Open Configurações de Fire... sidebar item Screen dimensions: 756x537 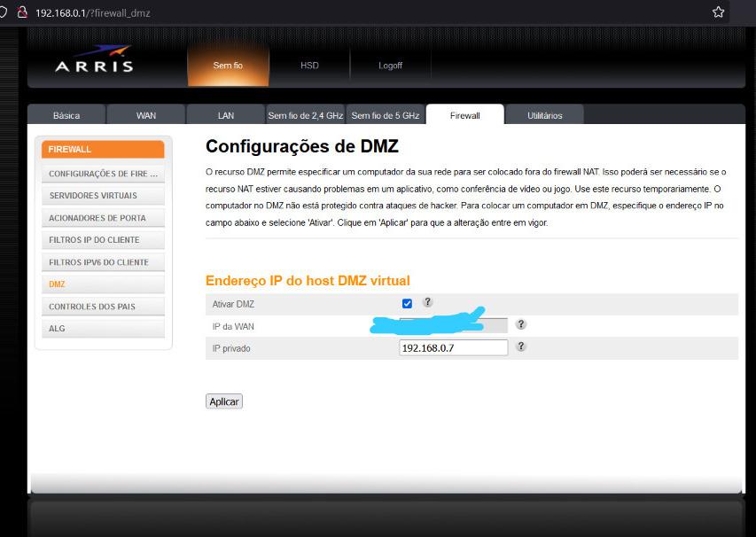pyautogui.click(x=103, y=174)
